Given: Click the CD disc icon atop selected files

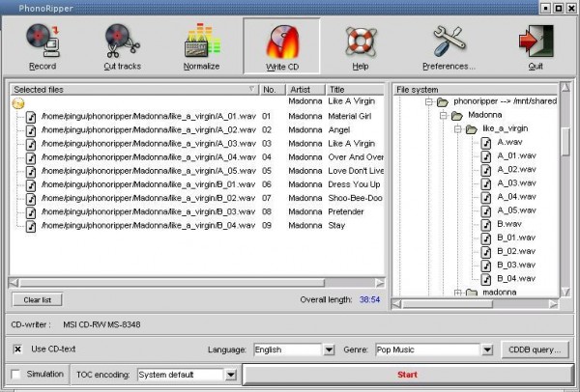Looking at the screenshot, I should pyautogui.click(x=18, y=103).
